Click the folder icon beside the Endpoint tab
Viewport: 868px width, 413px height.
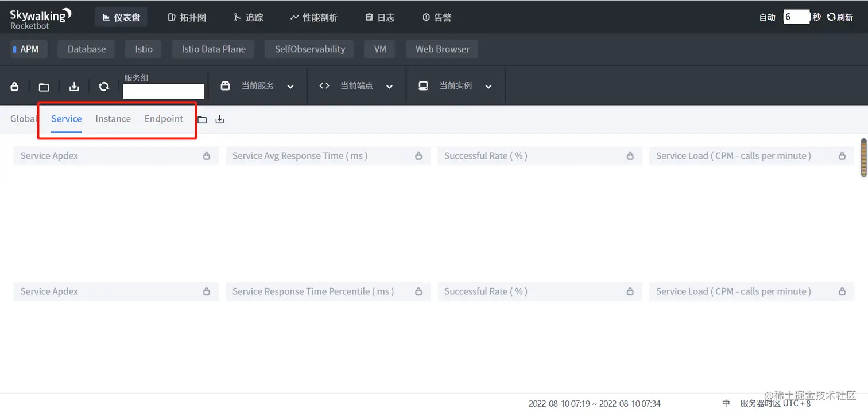click(x=202, y=120)
